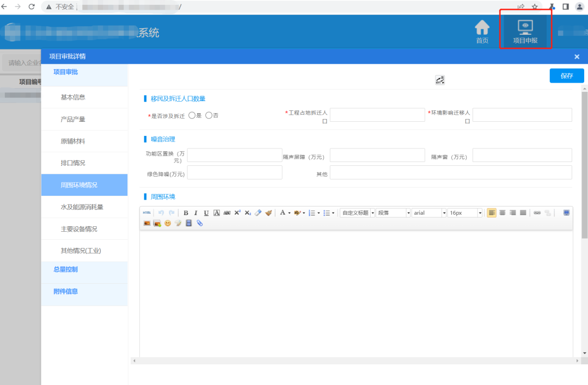Toggle italic formatting

coord(196,213)
